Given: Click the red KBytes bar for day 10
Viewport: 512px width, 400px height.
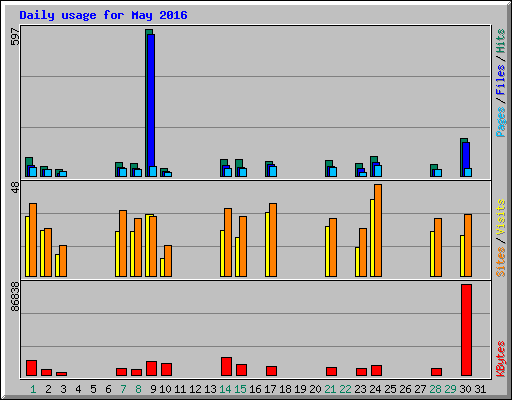Looking at the screenshot, I should pos(166,370).
